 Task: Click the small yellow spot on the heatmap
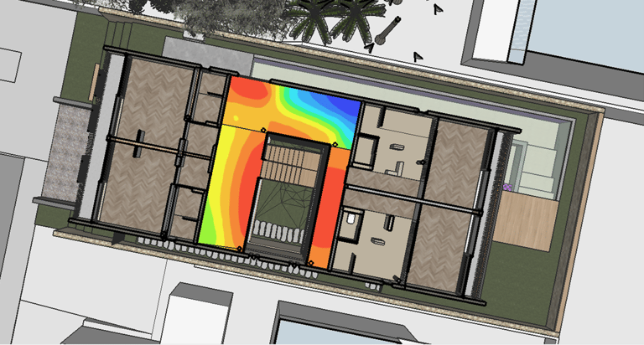tap(236, 118)
